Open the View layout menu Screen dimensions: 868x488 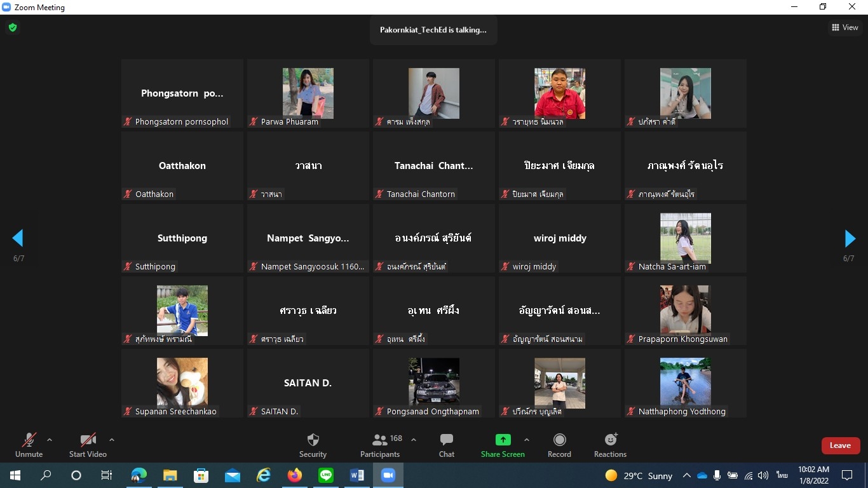point(845,27)
